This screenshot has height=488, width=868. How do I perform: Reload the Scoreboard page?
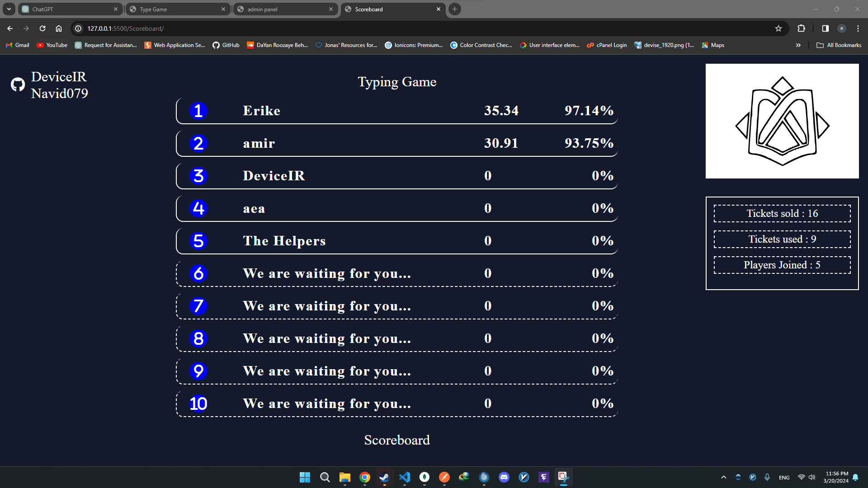(42, 28)
